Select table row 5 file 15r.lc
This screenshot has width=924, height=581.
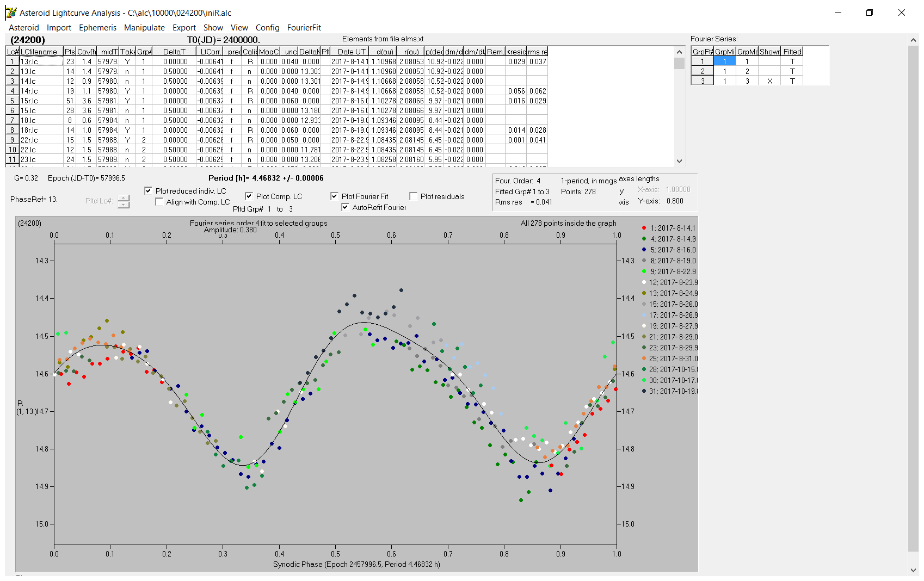41,101
